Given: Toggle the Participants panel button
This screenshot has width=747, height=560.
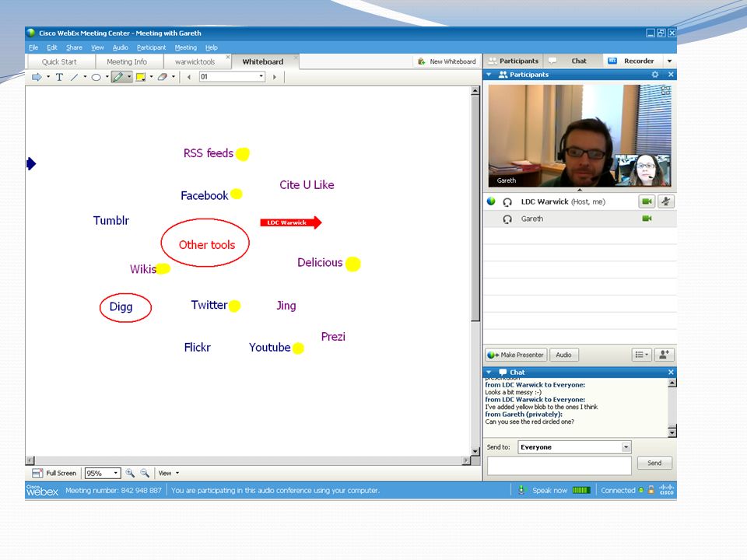Looking at the screenshot, I should click(513, 61).
